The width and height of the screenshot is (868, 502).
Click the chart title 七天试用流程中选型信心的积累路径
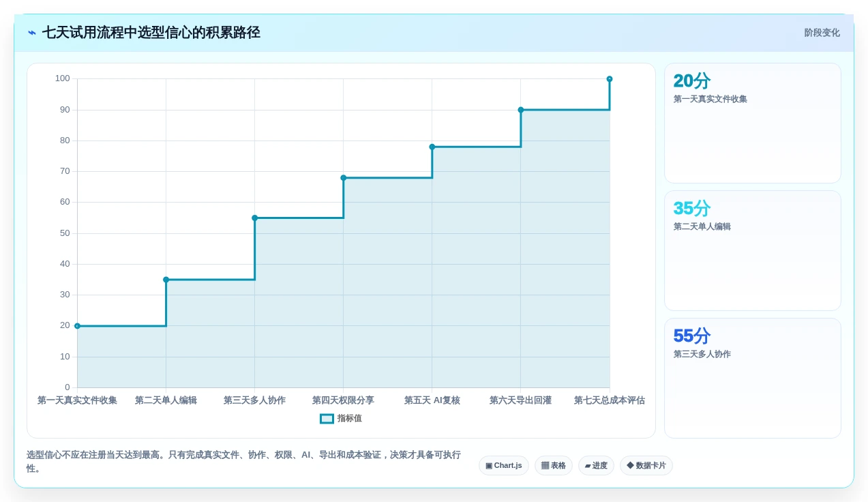tap(151, 33)
